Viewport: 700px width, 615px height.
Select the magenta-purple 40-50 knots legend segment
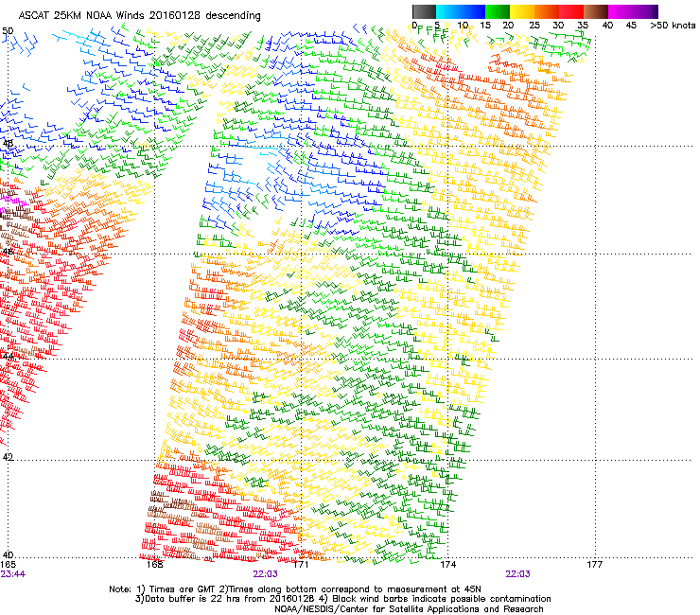pyautogui.click(x=633, y=11)
